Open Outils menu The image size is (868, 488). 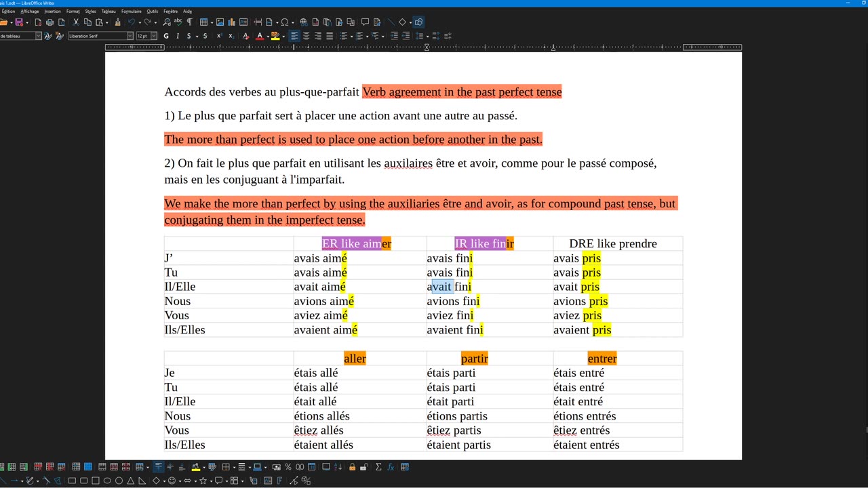(x=153, y=12)
